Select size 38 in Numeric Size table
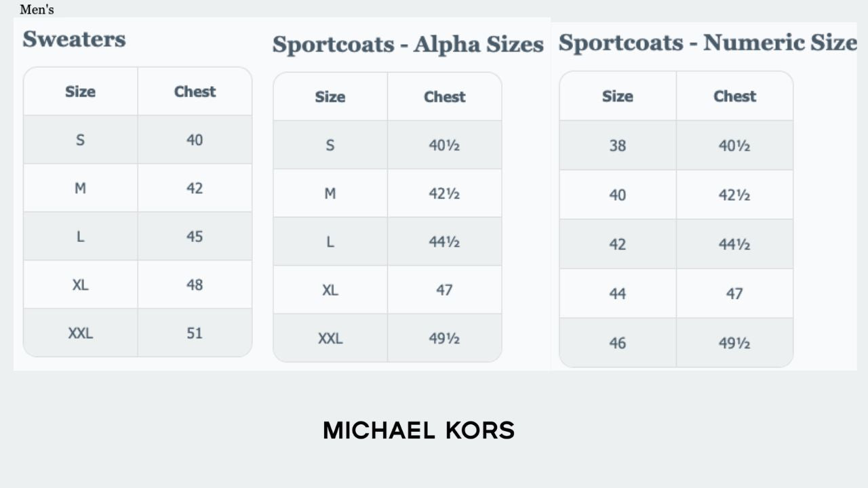This screenshot has width=868, height=488. pyautogui.click(x=617, y=146)
